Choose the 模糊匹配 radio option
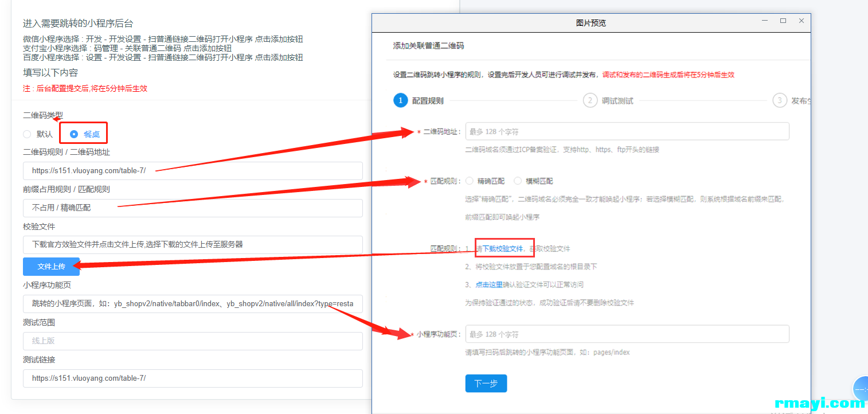 coord(518,181)
